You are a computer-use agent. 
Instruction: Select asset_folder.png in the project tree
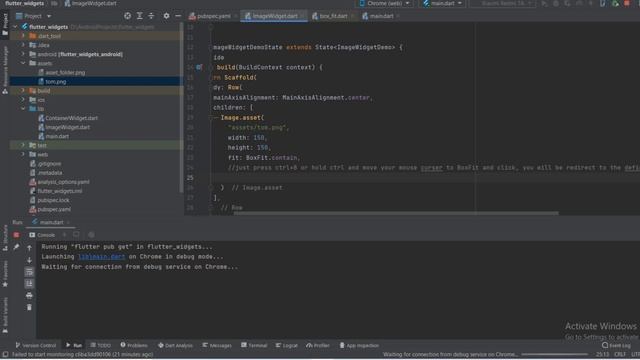pos(65,73)
